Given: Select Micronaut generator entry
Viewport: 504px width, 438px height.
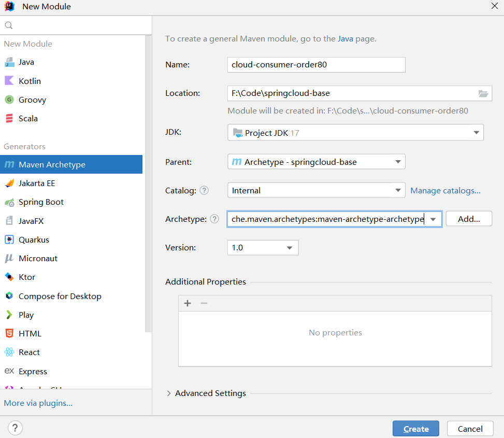Looking at the screenshot, I should [x=71, y=258].
